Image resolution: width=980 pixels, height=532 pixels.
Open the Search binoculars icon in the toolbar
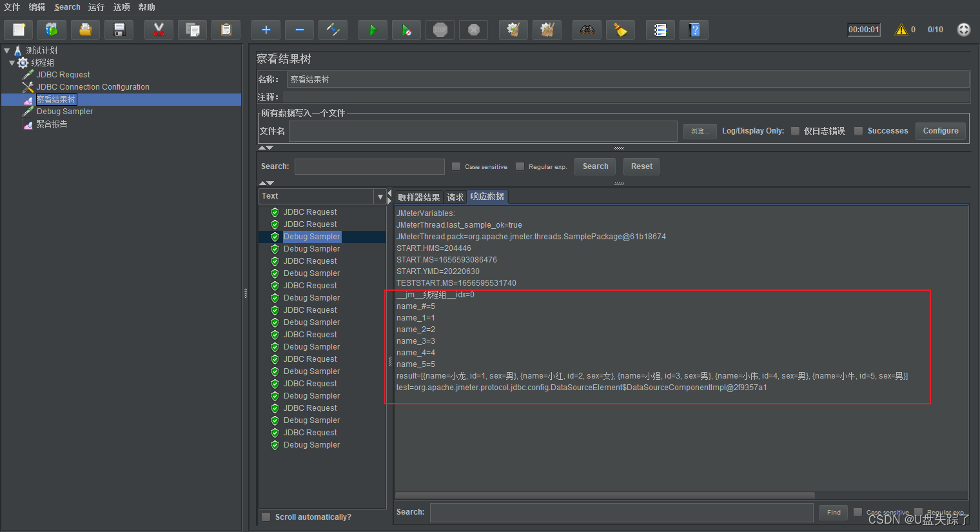587,29
